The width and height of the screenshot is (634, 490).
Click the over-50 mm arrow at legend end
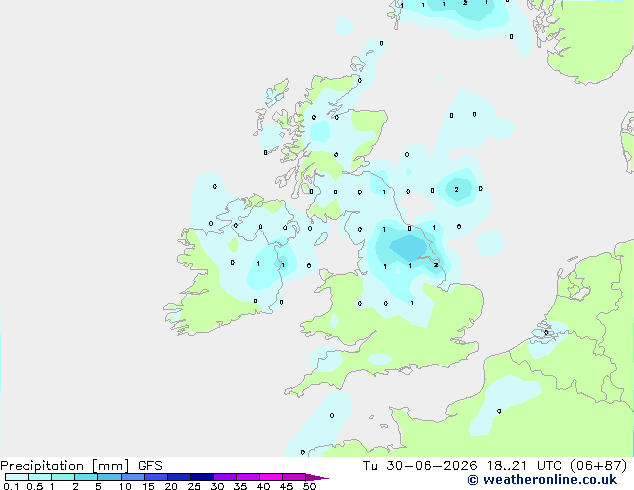(x=317, y=477)
